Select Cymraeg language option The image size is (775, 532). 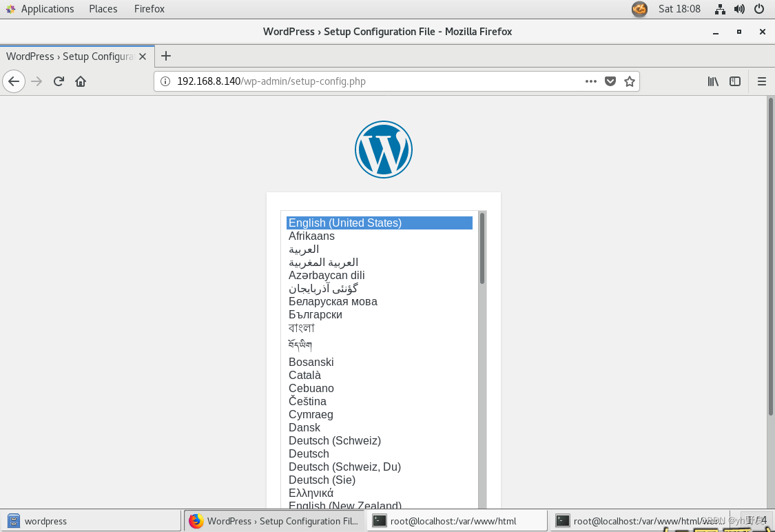tap(379, 414)
